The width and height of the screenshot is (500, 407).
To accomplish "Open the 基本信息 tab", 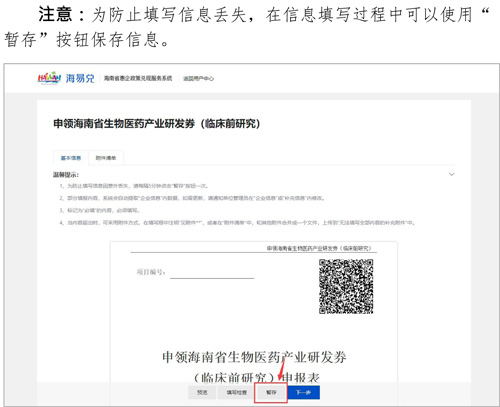I will 71,158.
